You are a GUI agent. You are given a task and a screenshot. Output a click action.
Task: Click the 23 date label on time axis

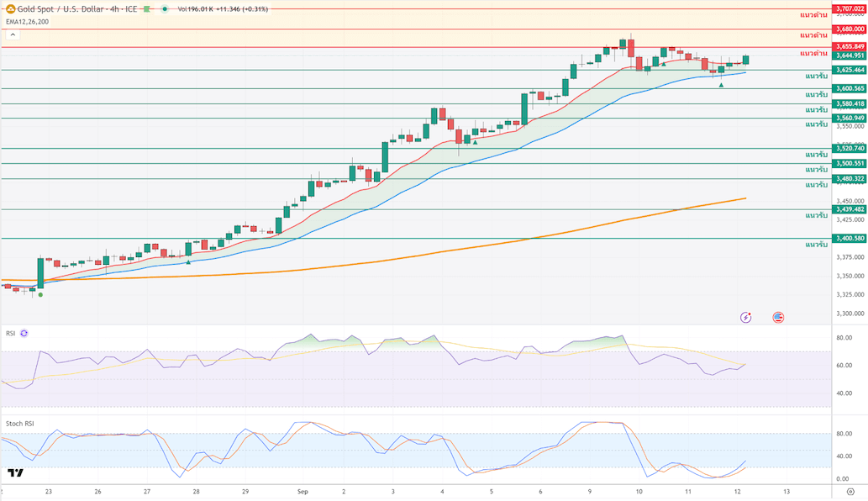coord(49,492)
